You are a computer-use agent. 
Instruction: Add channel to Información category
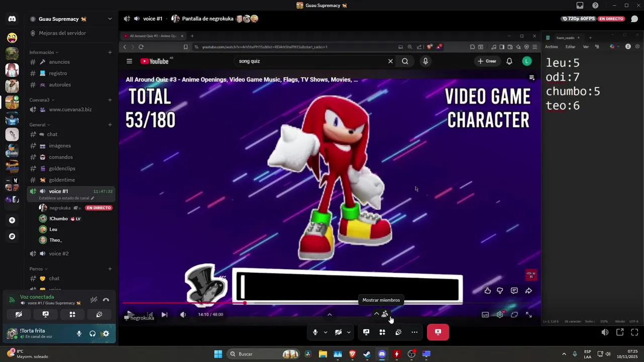pos(110,52)
